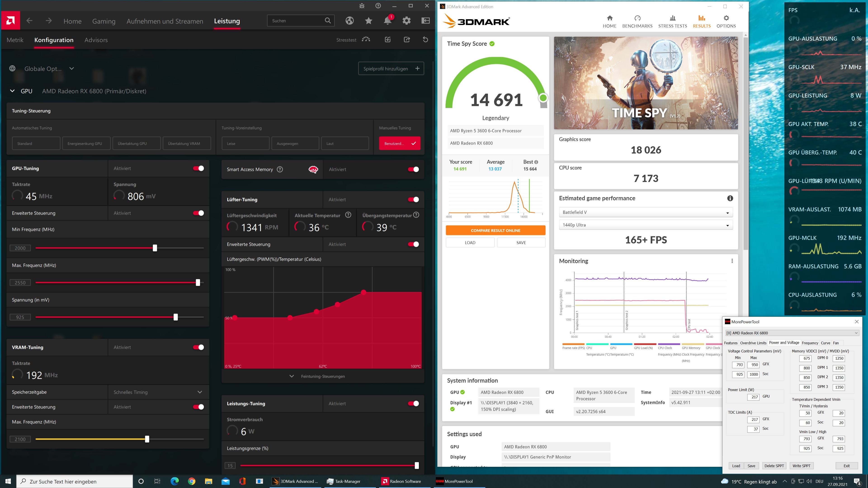Open 3DMark Stress Tests section

[672, 21]
